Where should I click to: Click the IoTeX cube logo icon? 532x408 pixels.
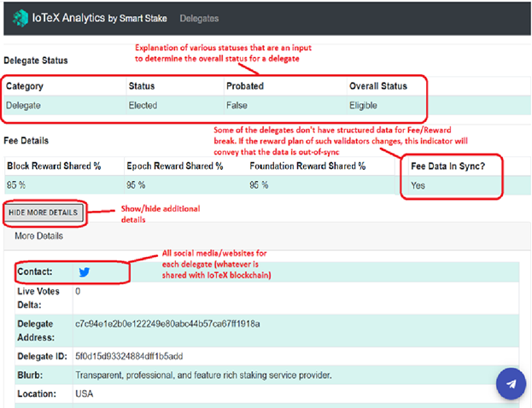pyautogui.click(x=20, y=18)
